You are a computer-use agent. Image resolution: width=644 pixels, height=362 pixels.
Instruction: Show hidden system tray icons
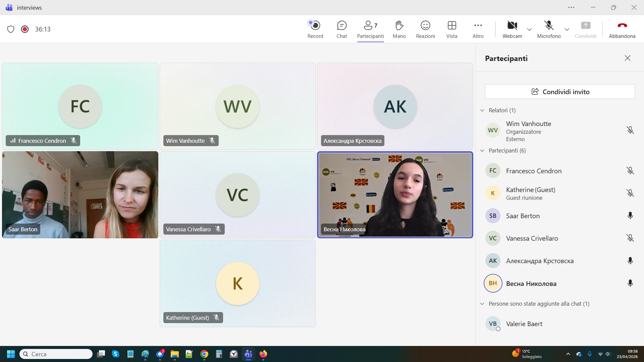(568, 354)
